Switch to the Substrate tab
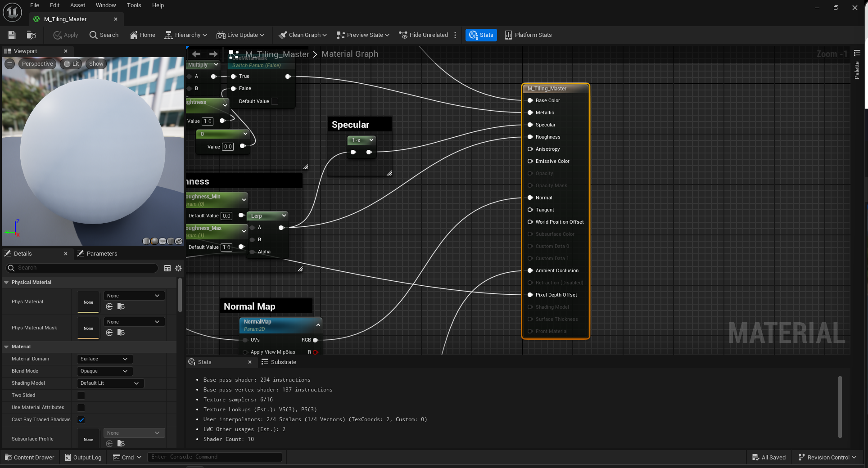The height and width of the screenshot is (468, 868). (279, 362)
